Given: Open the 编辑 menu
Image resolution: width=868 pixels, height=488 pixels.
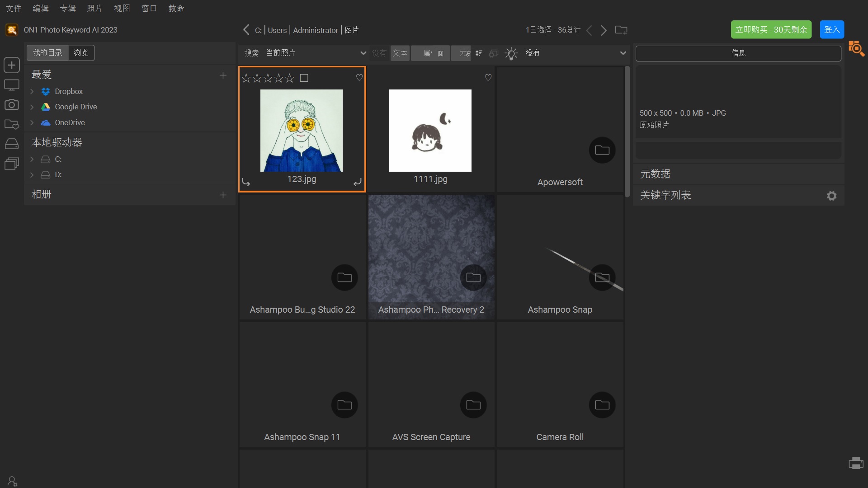Looking at the screenshot, I should point(41,9).
